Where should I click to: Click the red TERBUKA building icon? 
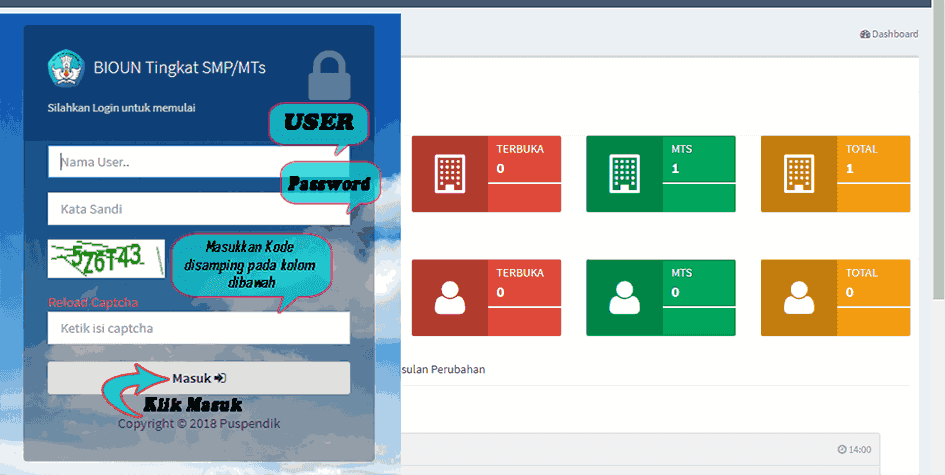click(450, 174)
